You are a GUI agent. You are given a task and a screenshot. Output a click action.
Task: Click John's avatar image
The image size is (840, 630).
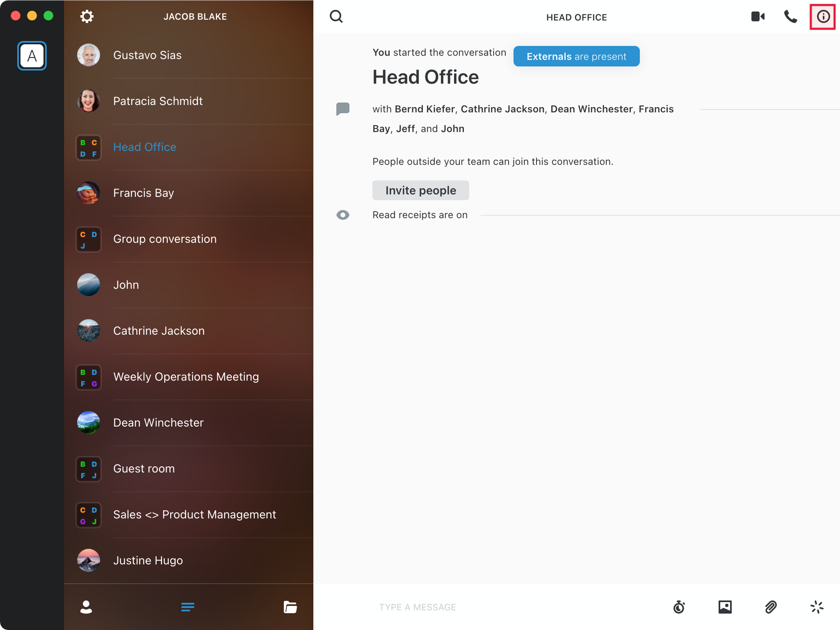coord(89,285)
